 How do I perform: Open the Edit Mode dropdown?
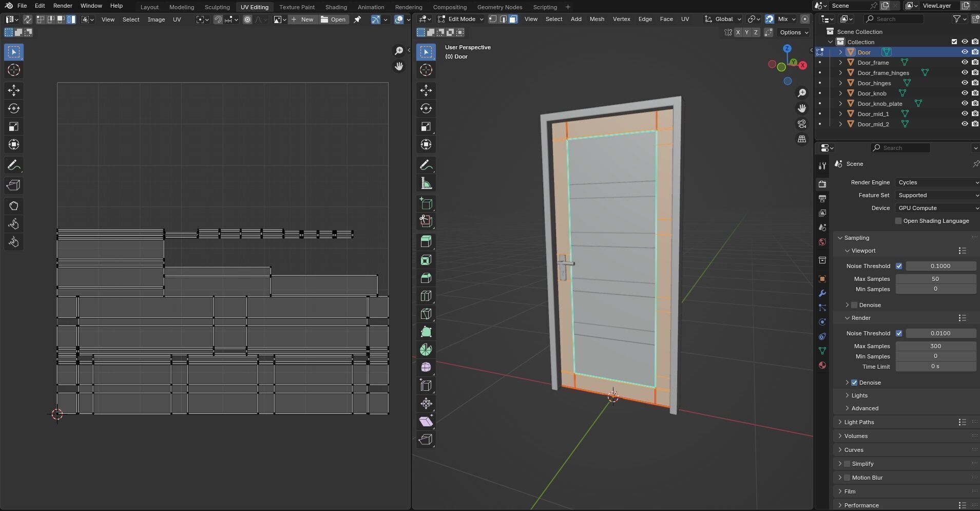tap(460, 19)
